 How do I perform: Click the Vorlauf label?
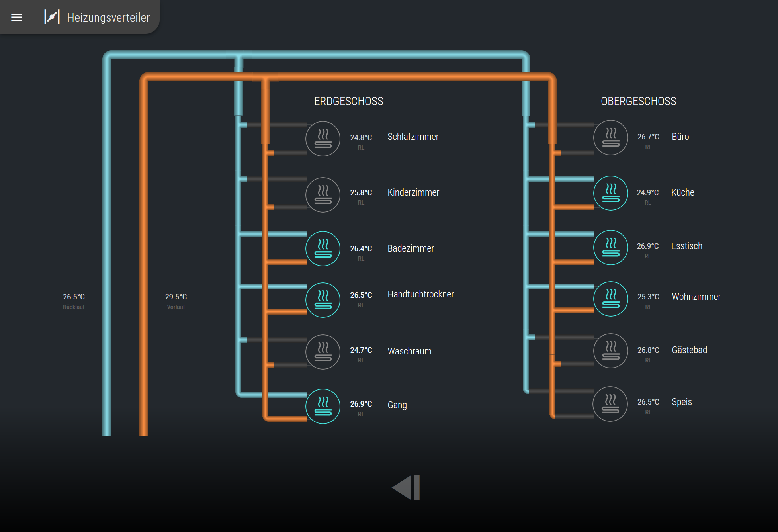(x=176, y=307)
